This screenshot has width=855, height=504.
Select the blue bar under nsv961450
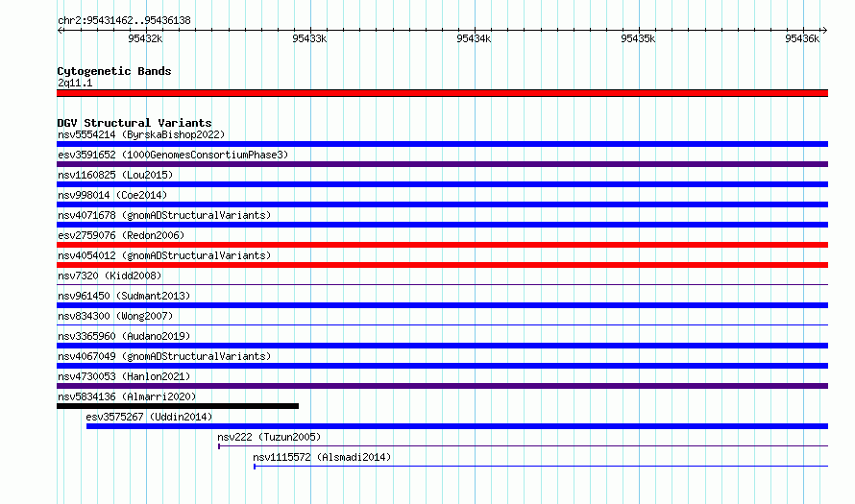442,305
